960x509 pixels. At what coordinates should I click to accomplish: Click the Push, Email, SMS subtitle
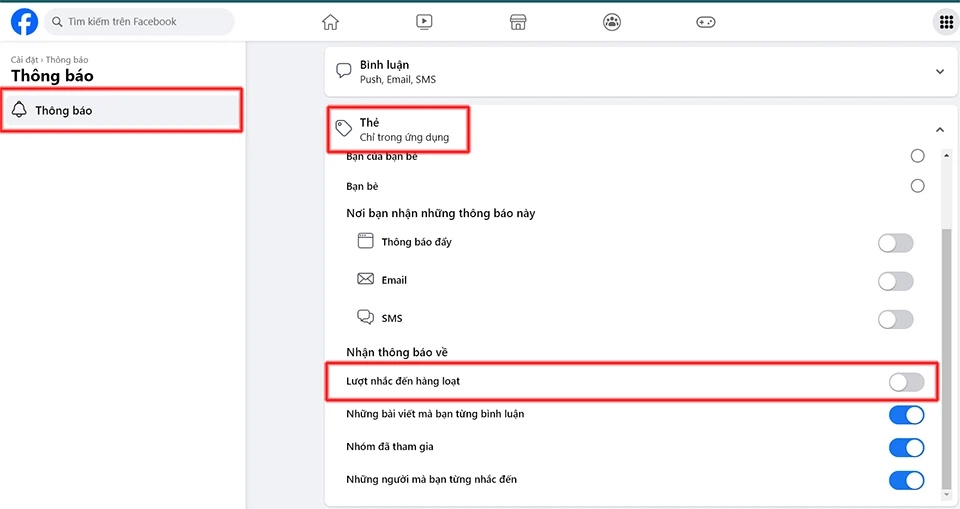pos(398,80)
